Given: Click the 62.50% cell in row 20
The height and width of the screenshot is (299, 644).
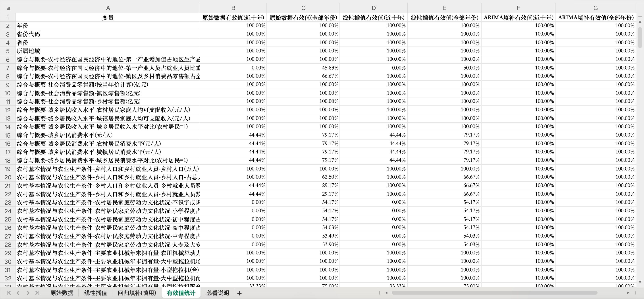Looking at the screenshot, I should (303, 177).
